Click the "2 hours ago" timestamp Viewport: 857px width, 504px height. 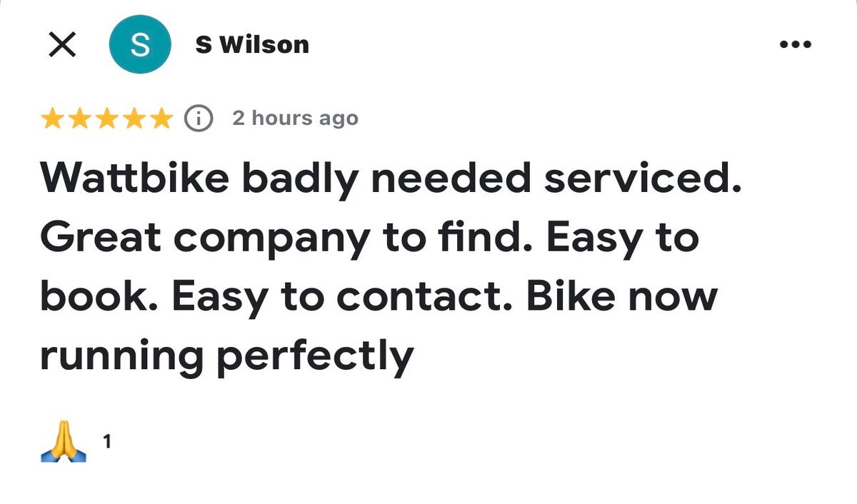(295, 119)
